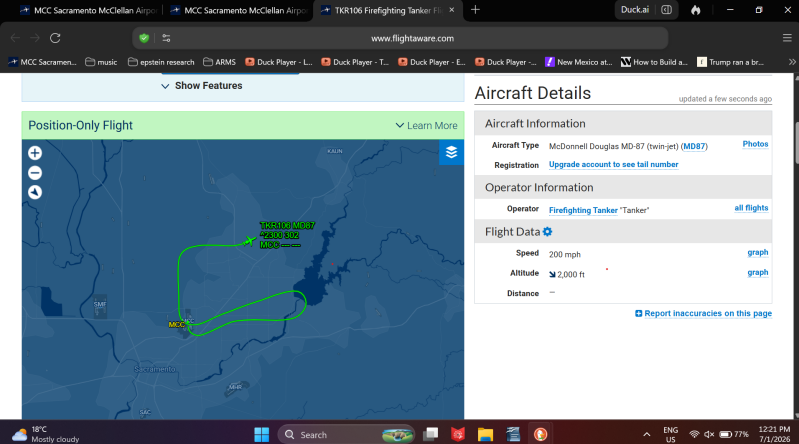Open weather widget showing 18°C
The width and height of the screenshot is (799, 444).
[x=45, y=434]
